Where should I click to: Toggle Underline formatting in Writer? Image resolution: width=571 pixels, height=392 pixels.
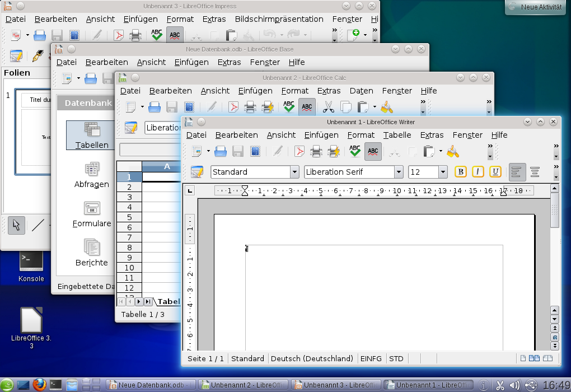495,172
